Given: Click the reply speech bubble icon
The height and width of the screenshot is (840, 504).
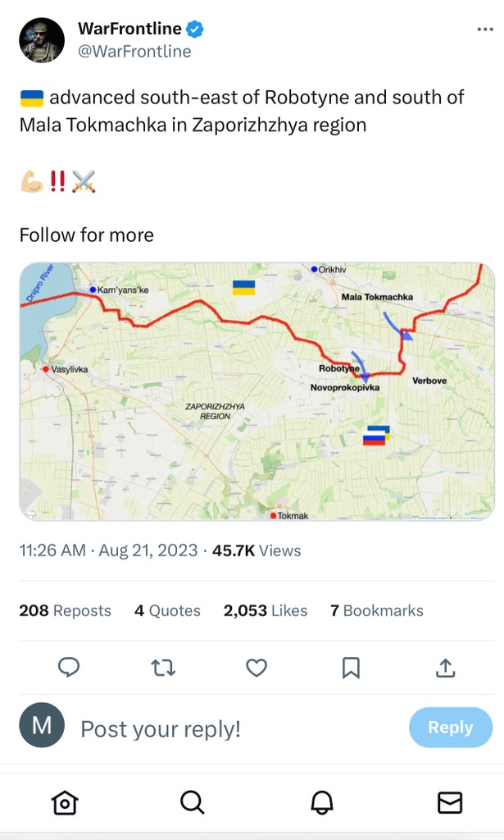Looking at the screenshot, I should pos(69,668).
